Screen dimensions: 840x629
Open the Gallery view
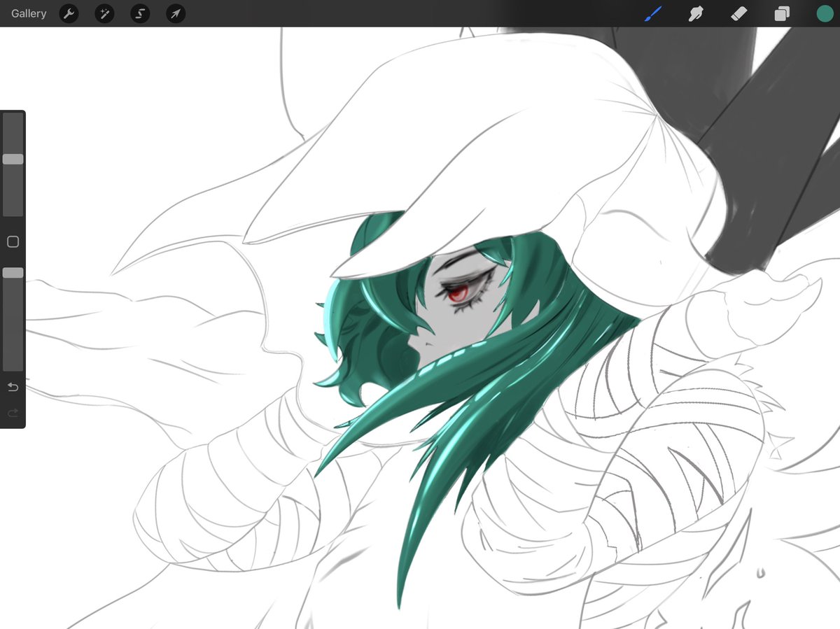[29, 13]
